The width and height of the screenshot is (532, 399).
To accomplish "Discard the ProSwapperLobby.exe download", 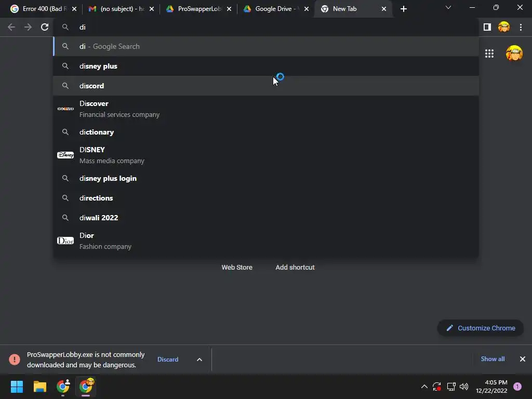I will (168, 360).
